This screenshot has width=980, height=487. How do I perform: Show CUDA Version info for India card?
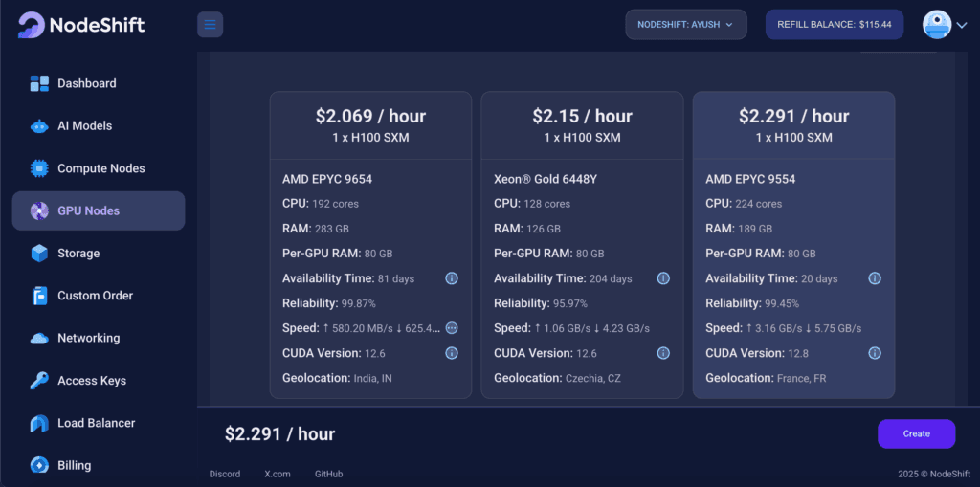(x=452, y=353)
